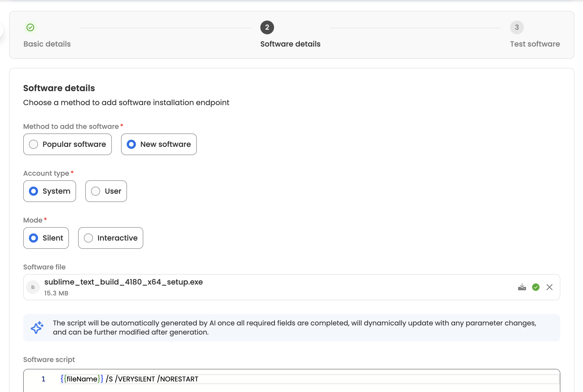The width and height of the screenshot is (583, 392).
Task: Click the sublime_text_build_4180_x64_setup.exe filename
Action: pos(123,282)
